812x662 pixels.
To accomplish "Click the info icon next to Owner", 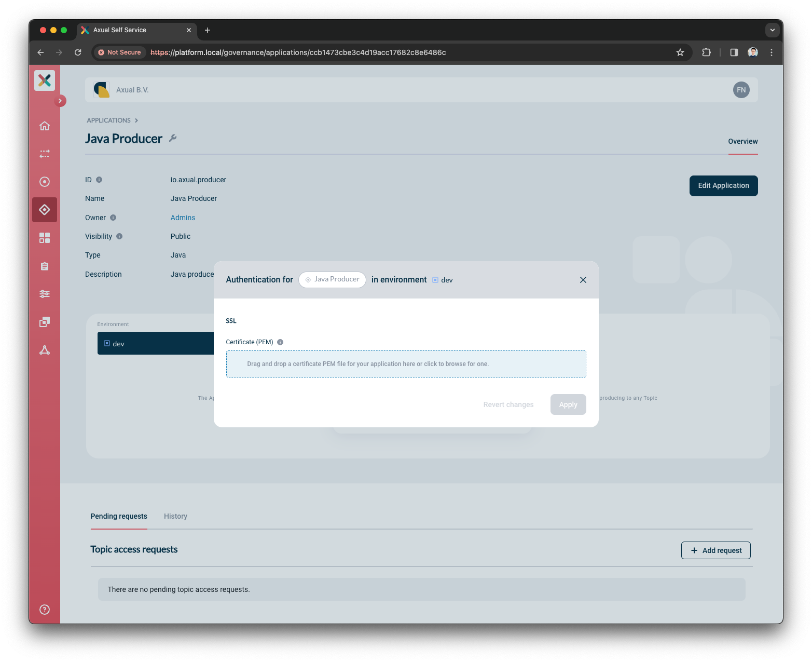I will (x=113, y=218).
